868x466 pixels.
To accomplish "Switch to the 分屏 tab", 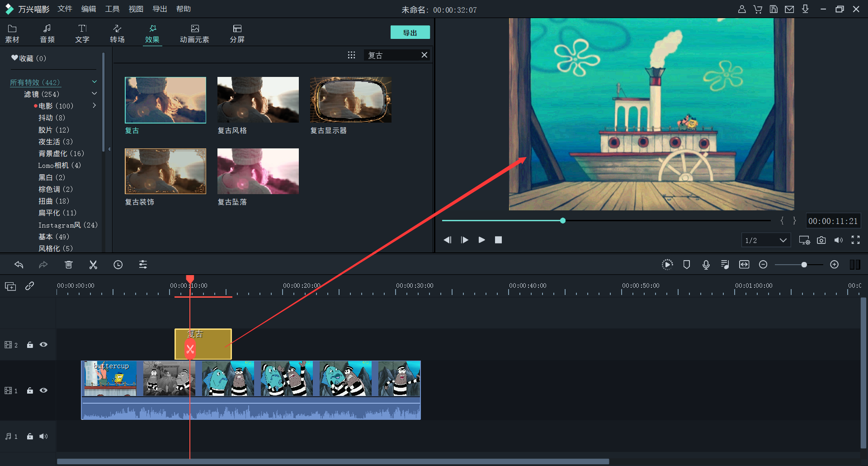I will point(237,34).
